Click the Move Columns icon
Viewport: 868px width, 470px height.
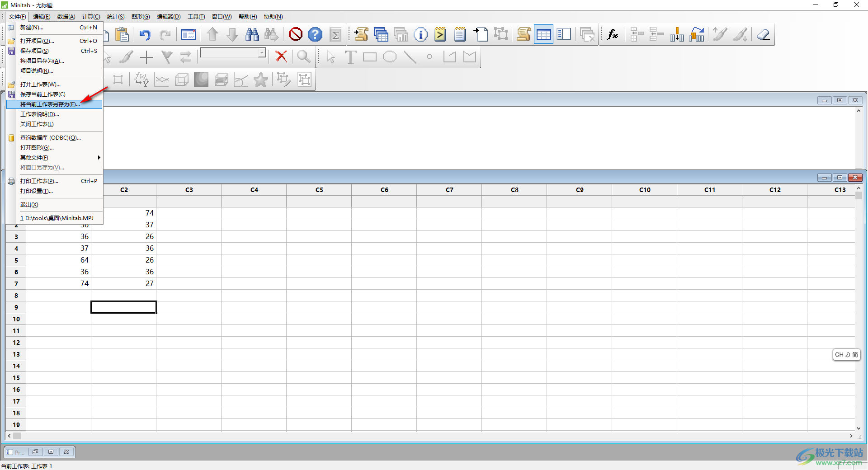pyautogui.click(x=697, y=34)
